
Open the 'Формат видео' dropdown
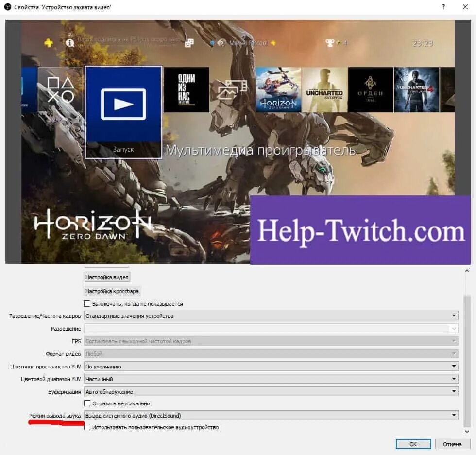271,354
